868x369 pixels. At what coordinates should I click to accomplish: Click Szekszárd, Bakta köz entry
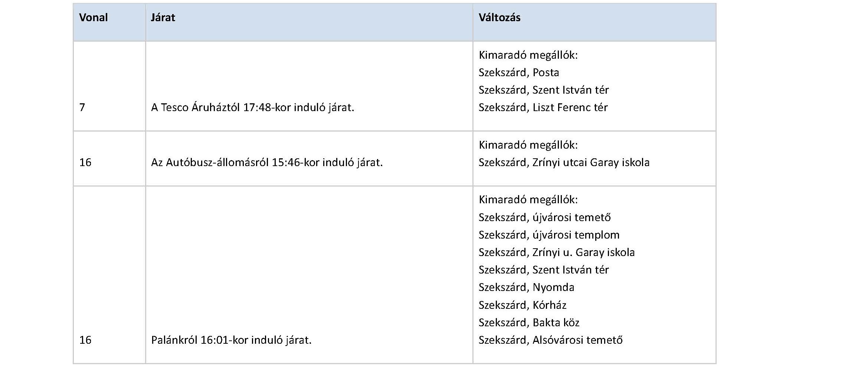[529, 323]
